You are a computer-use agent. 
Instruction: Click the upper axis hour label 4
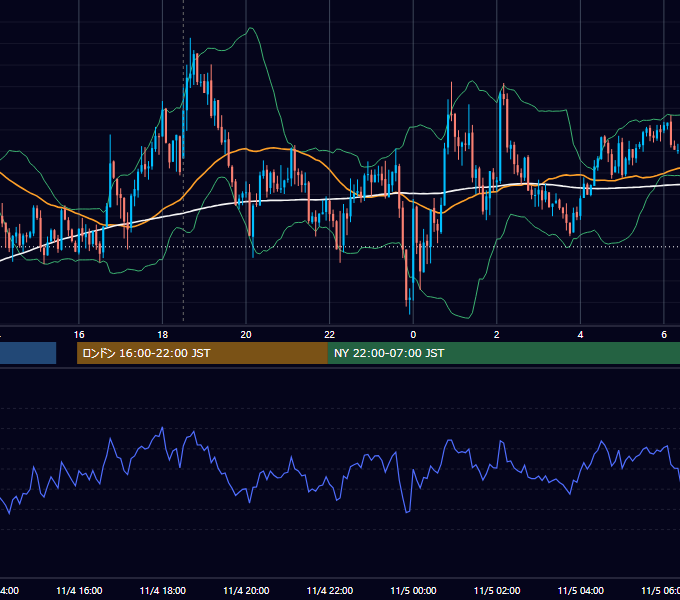tap(580, 335)
